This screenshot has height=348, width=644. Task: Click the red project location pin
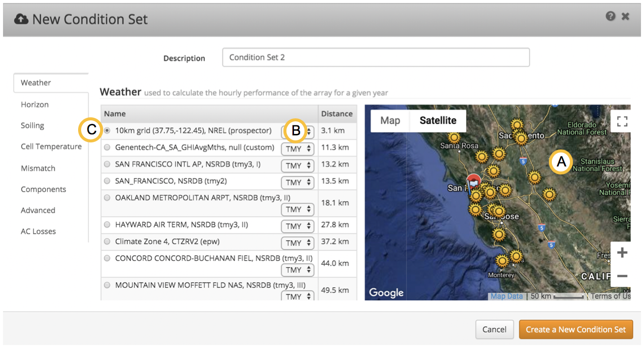473,183
